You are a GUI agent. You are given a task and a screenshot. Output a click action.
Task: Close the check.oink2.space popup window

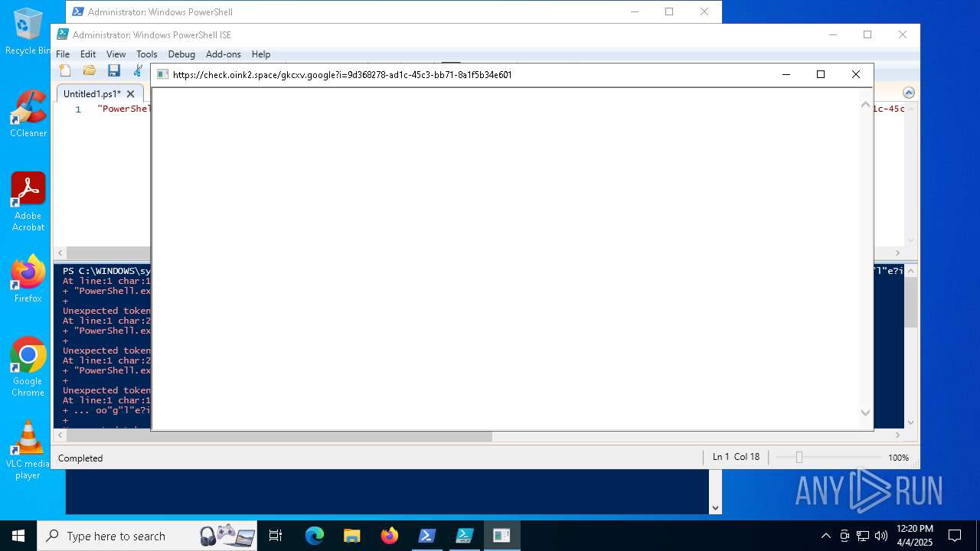point(856,74)
